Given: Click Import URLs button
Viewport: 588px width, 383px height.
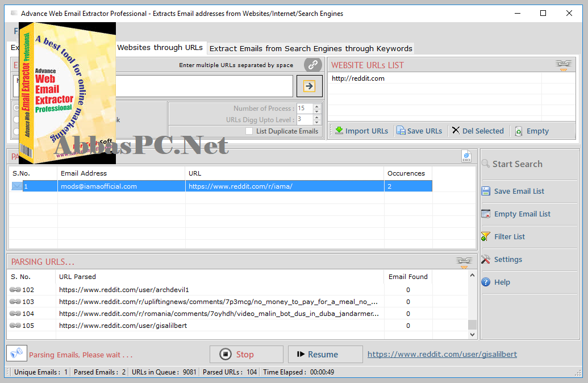Looking at the screenshot, I should [x=361, y=131].
